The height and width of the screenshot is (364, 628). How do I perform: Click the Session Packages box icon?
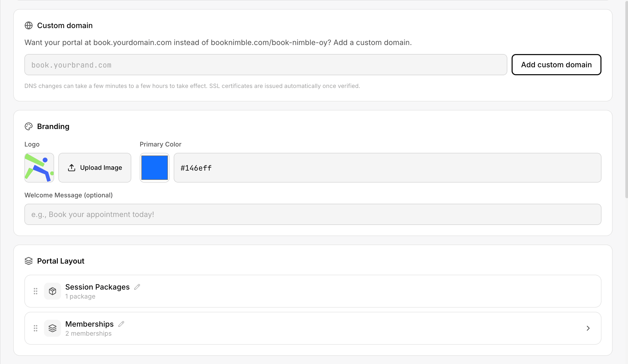pyautogui.click(x=53, y=291)
